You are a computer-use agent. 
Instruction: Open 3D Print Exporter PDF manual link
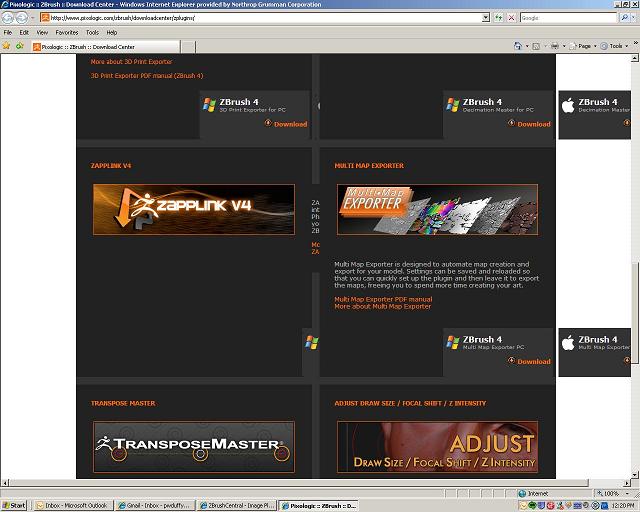click(147, 76)
